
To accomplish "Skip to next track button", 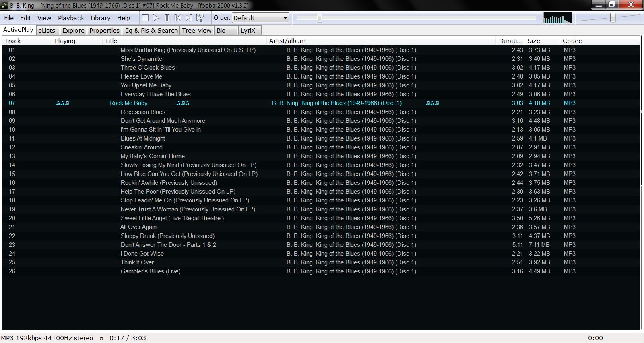I will (189, 18).
